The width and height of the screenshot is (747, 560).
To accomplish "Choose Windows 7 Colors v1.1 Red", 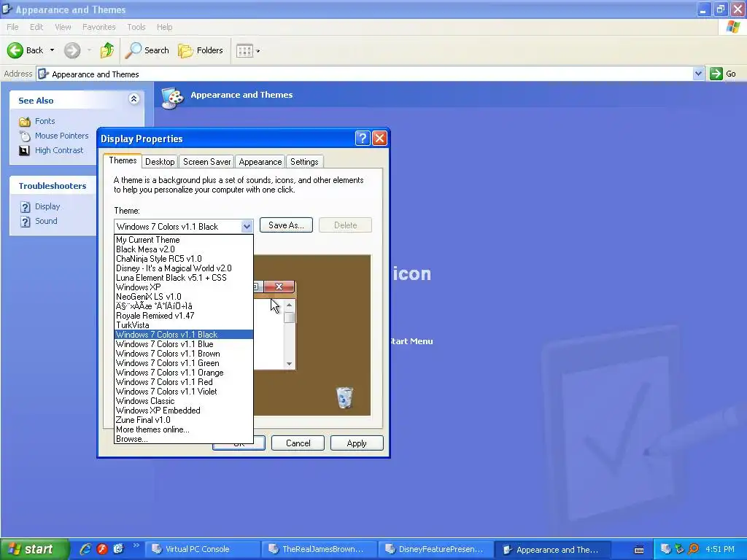I will [x=183, y=382].
